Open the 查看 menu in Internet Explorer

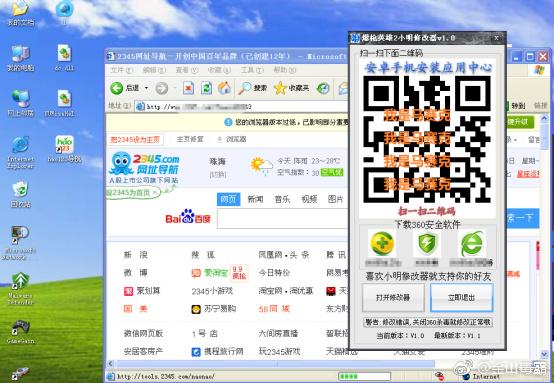coord(187,70)
